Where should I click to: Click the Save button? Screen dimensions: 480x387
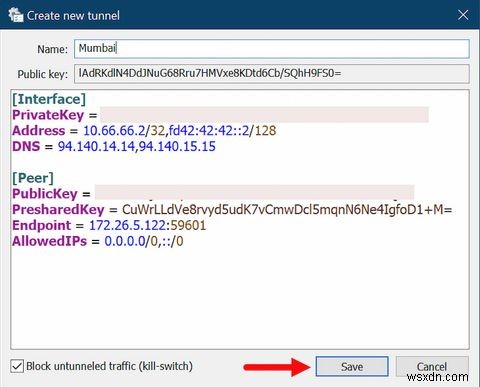point(352,366)
